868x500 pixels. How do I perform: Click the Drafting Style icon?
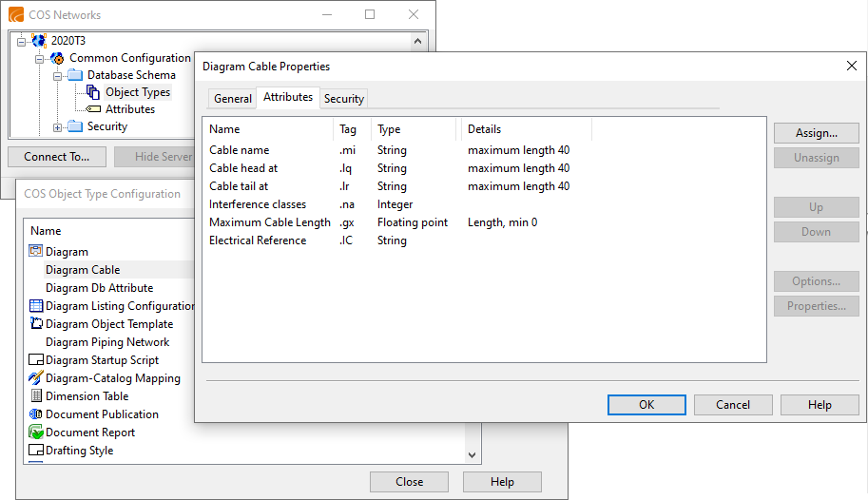37,451
